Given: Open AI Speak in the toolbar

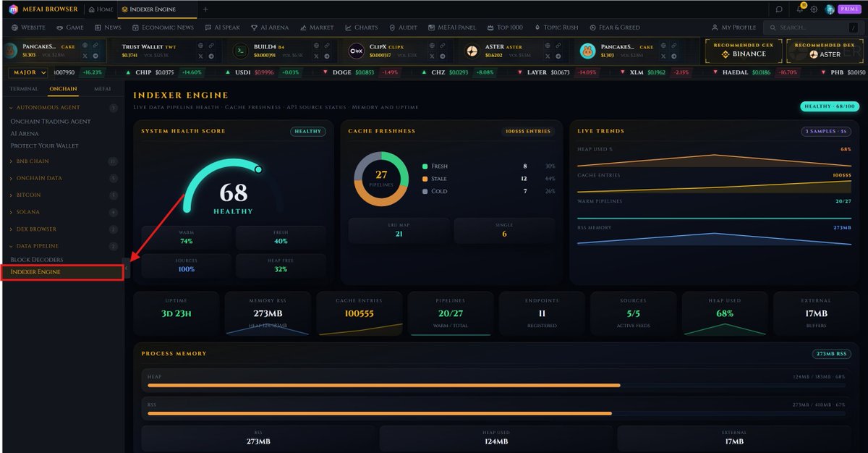Looking at the screenshot, I should click(x=221, y=27).
